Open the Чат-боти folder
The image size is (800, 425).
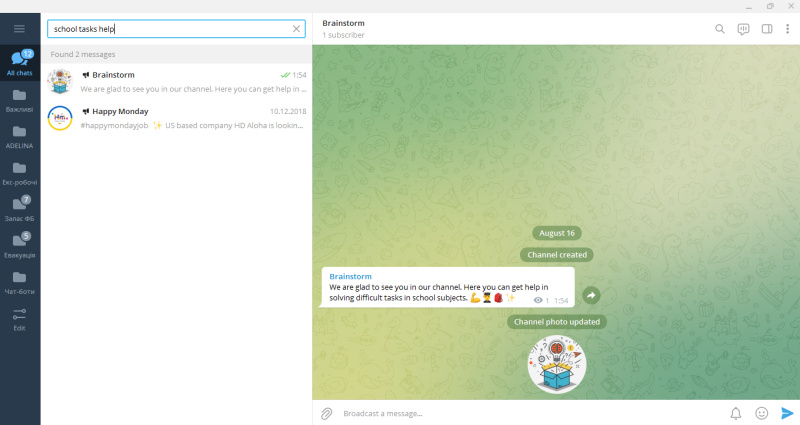coord(20,282)
